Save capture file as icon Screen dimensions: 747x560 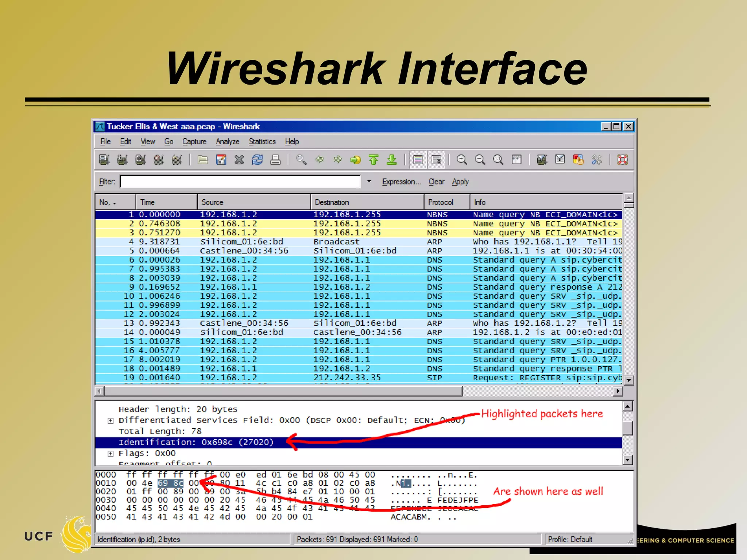221,160
